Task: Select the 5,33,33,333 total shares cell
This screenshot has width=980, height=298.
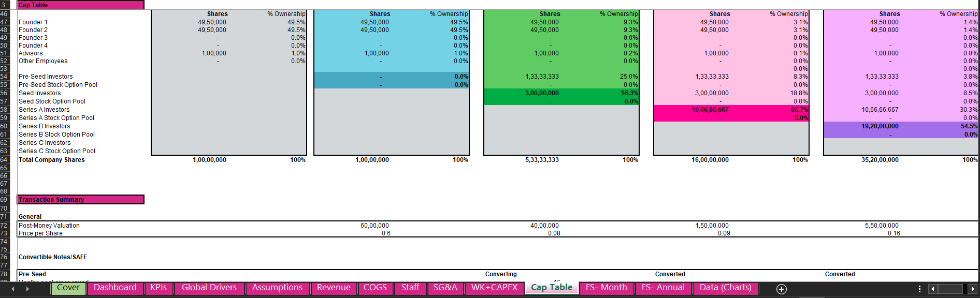Action: 542,160
